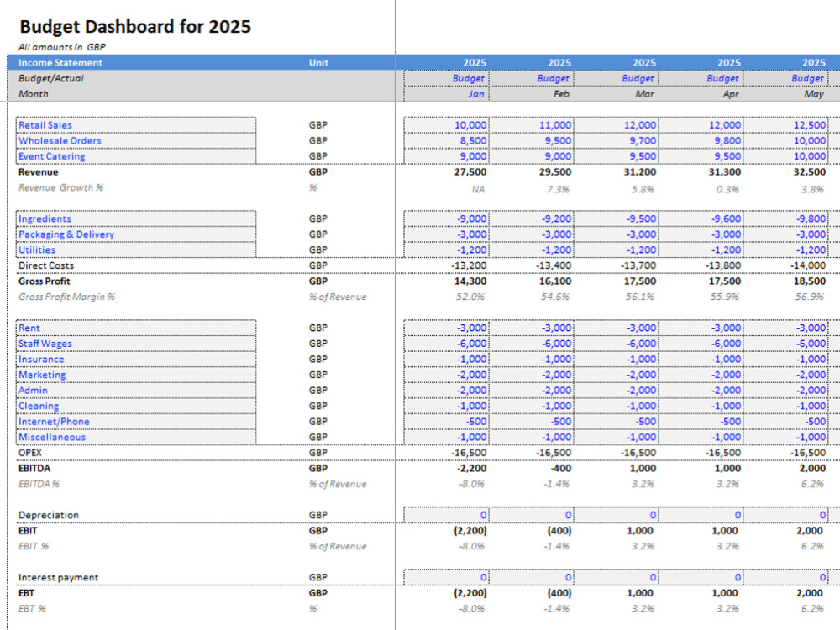Click EBITDA -2,200 for Jan
The width and height of the screenshot is (840, 630).
[471, 468]
